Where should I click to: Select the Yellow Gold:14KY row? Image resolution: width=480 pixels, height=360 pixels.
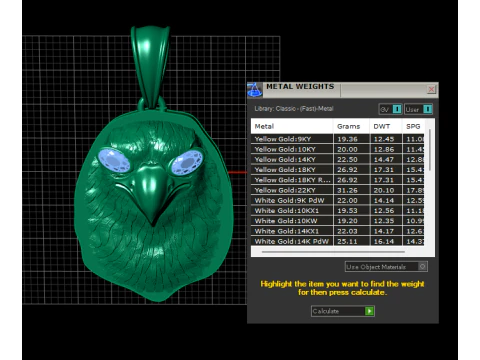(337, 159)
